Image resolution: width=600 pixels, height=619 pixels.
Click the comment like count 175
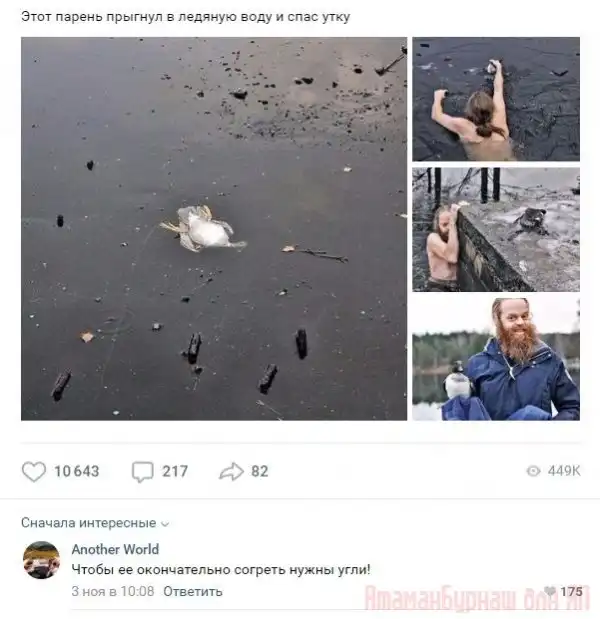point(571,591)
